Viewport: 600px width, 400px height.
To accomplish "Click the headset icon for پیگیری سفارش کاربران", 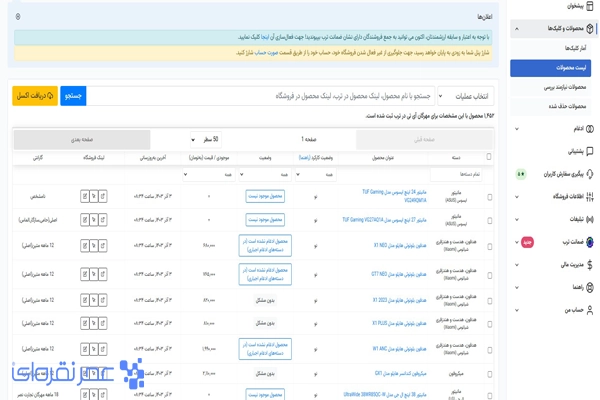I will pos(590,174).
